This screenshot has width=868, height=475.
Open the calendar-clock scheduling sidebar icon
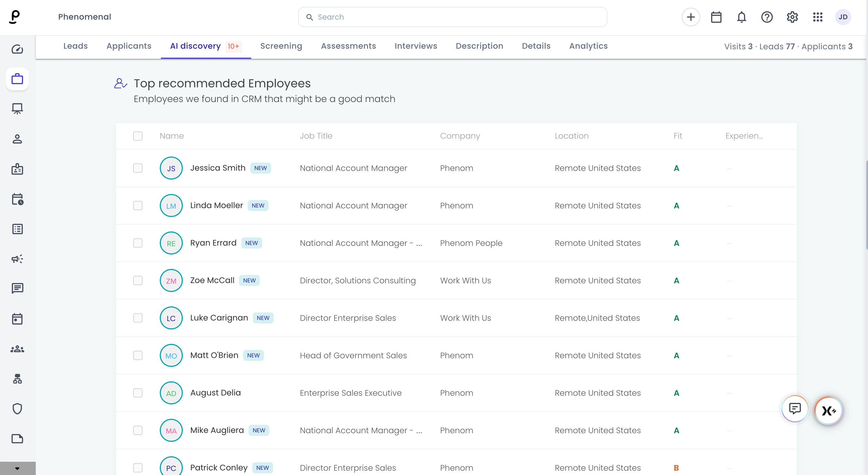tap(17, 199)
